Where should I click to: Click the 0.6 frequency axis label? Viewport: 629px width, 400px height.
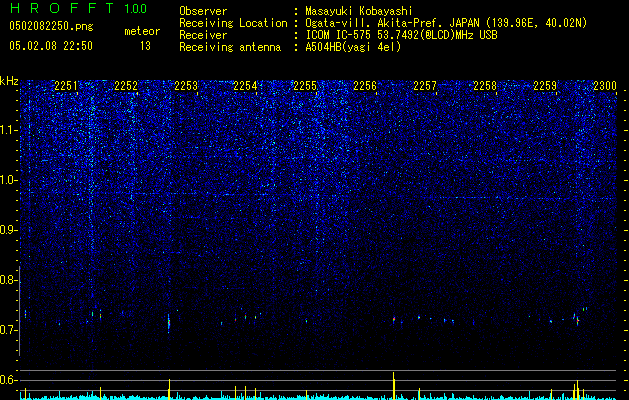coord(8,380)
